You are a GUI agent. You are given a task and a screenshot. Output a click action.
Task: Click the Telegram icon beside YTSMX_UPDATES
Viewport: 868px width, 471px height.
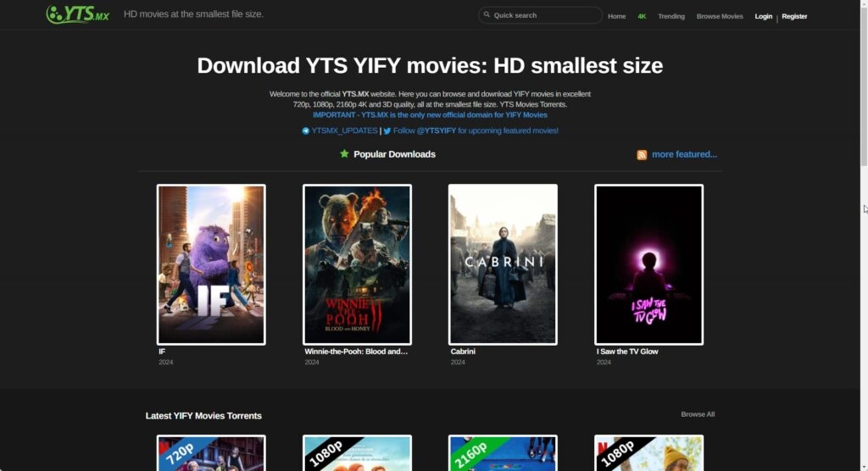coord(305,131)
